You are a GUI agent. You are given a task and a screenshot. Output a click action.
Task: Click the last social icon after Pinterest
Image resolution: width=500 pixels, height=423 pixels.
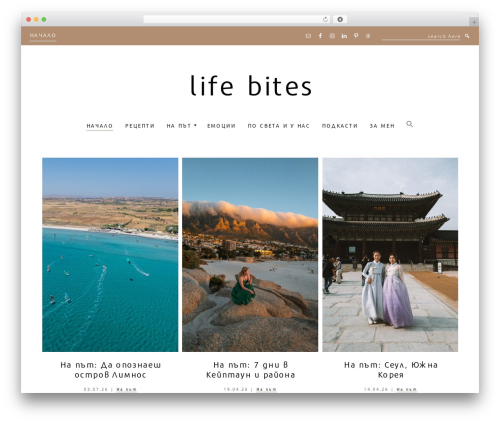click(x=368, y=36)
